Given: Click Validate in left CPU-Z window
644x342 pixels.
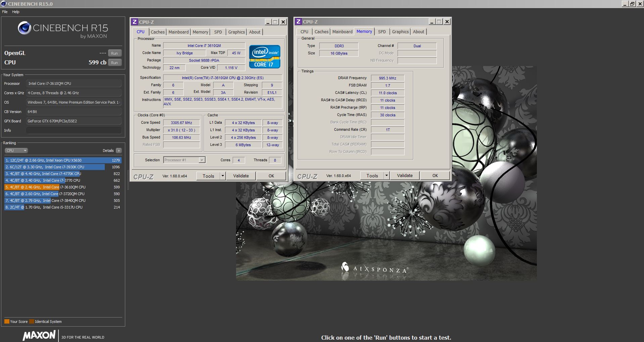Looking at the screenshot, I should pyautogui.click(x=241, y=176).
